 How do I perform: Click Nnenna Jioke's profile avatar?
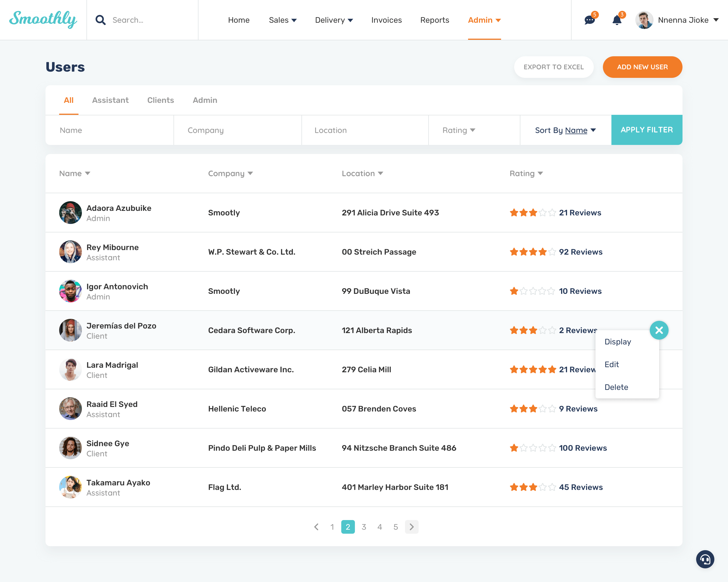point(644,20)
